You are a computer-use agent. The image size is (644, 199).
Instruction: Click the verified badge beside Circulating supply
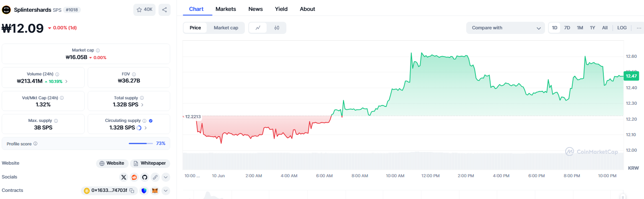(x=151, y=121)
